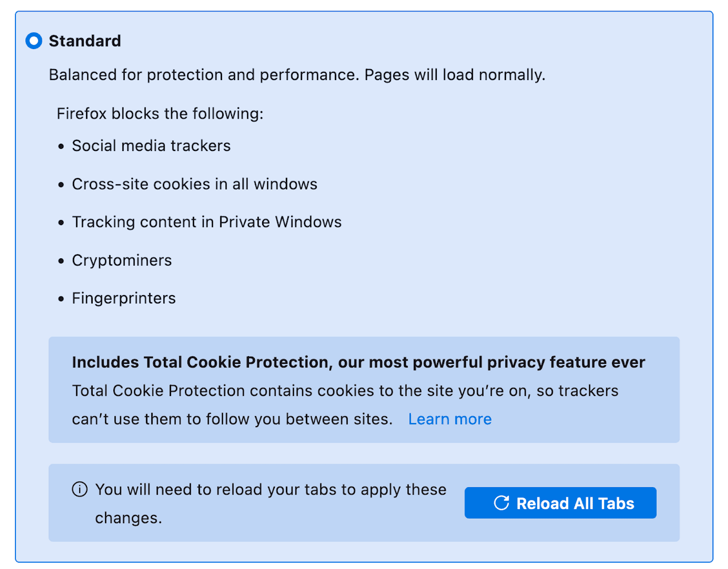
Task: Click the Cryptominers list entry
Action: click(x=121, y=261)
